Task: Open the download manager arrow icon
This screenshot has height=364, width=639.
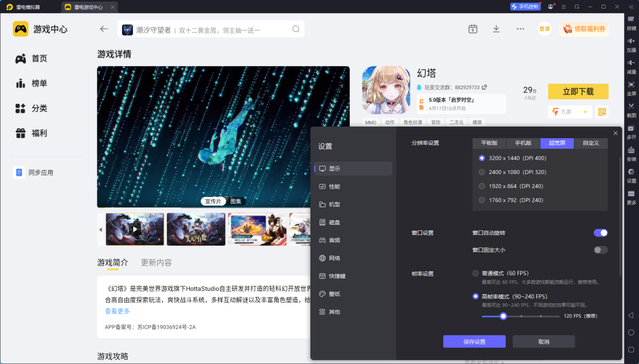Action: (496, 29)
